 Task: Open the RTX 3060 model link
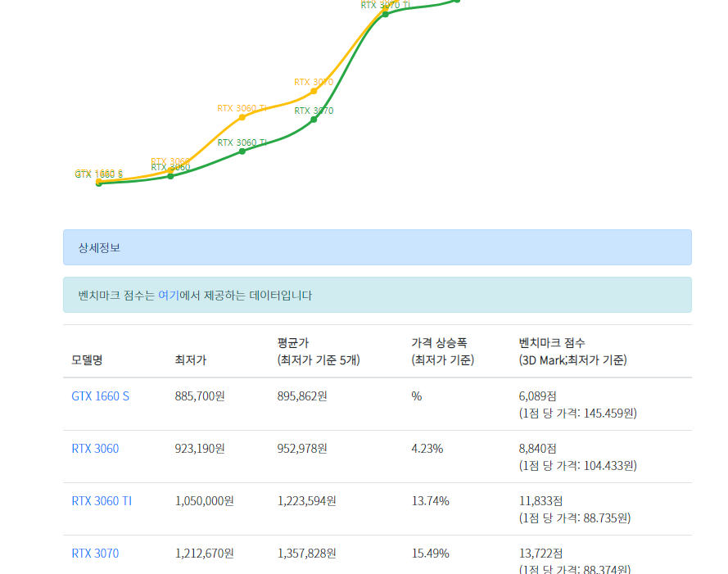click(x=95, y=449)
